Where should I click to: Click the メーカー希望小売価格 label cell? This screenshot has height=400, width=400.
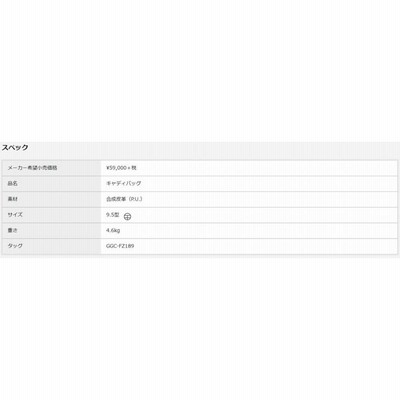[52, 168]
